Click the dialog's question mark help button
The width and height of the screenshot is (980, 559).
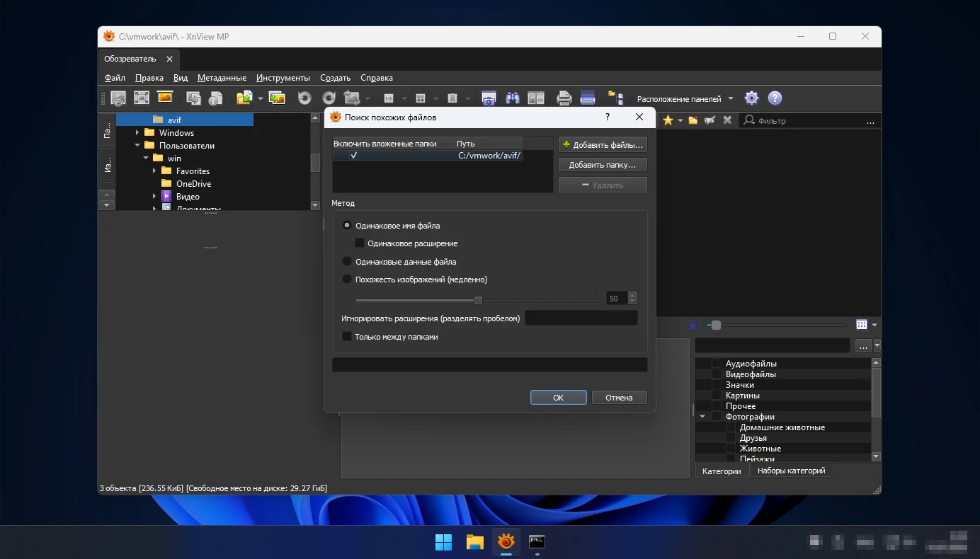pos(608,117)
